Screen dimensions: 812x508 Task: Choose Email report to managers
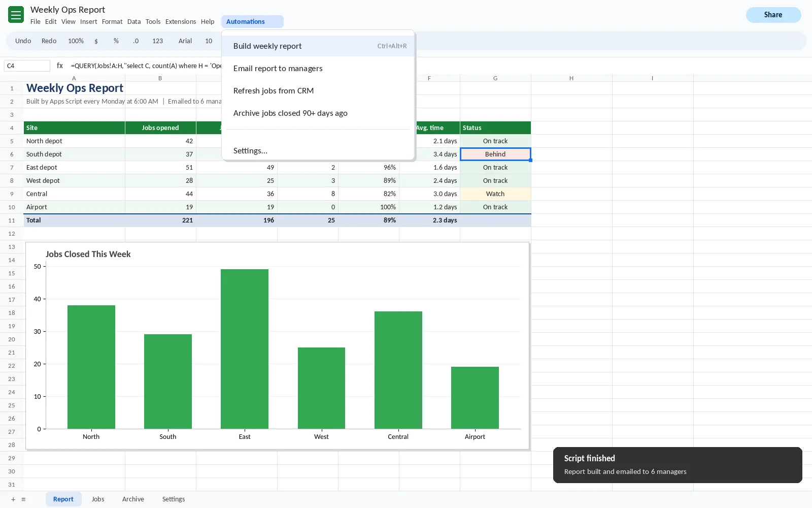click(x=318, y=69)
